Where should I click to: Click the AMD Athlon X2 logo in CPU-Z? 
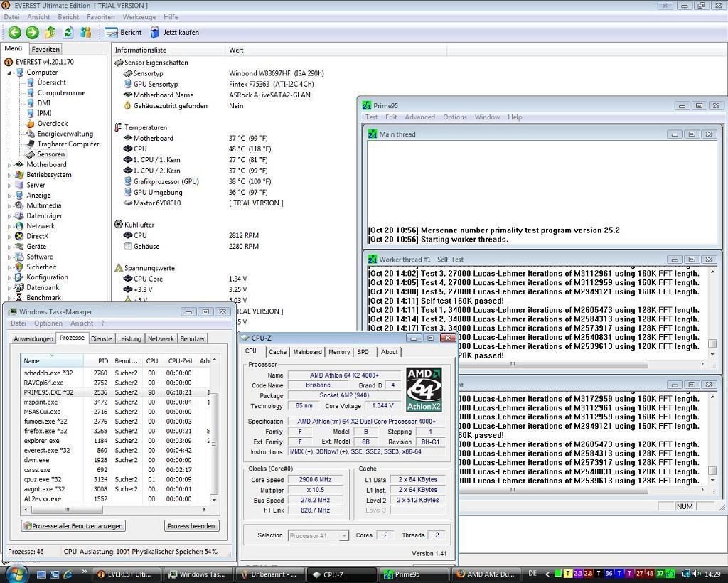click(424, 390)
